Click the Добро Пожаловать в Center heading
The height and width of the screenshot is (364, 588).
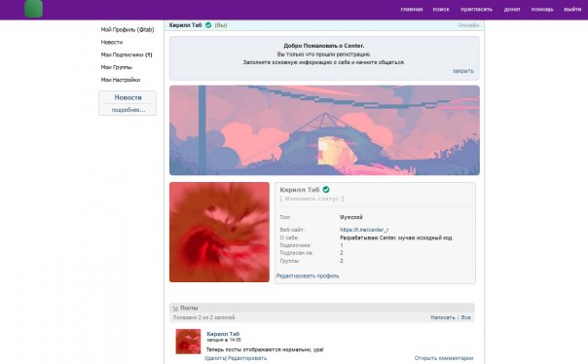coord(324,46)
